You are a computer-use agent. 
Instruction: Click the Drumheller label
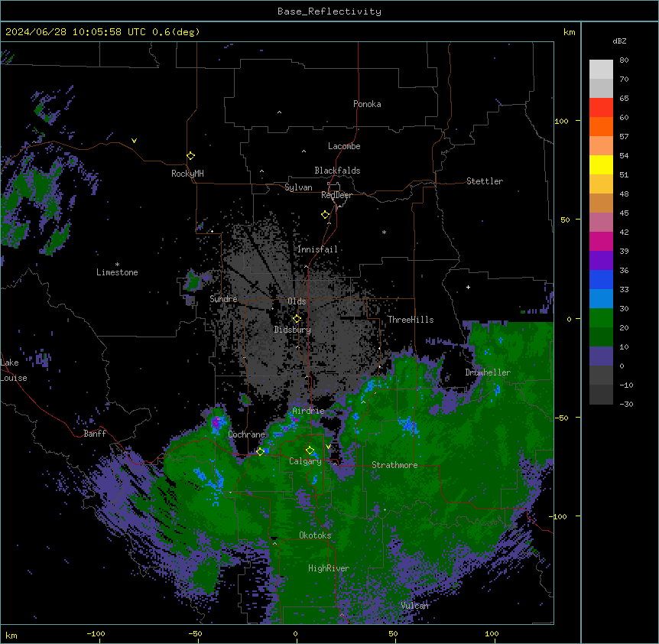[488, 372]
